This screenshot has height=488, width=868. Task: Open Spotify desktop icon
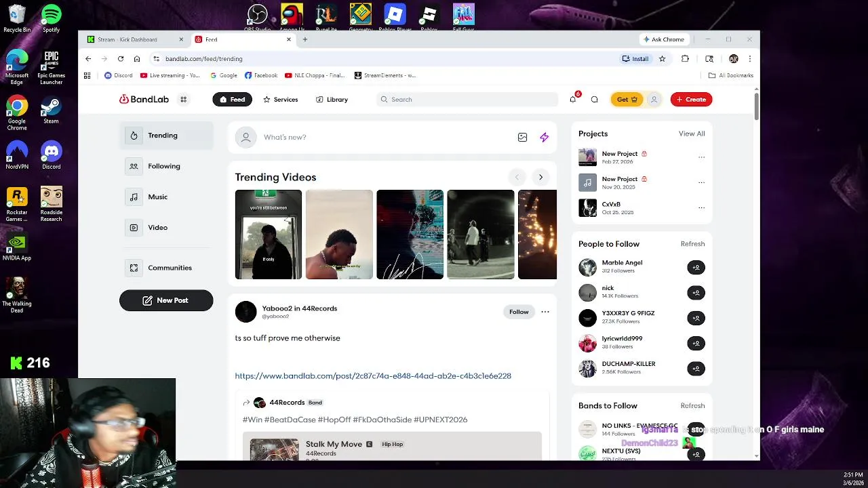51,18
